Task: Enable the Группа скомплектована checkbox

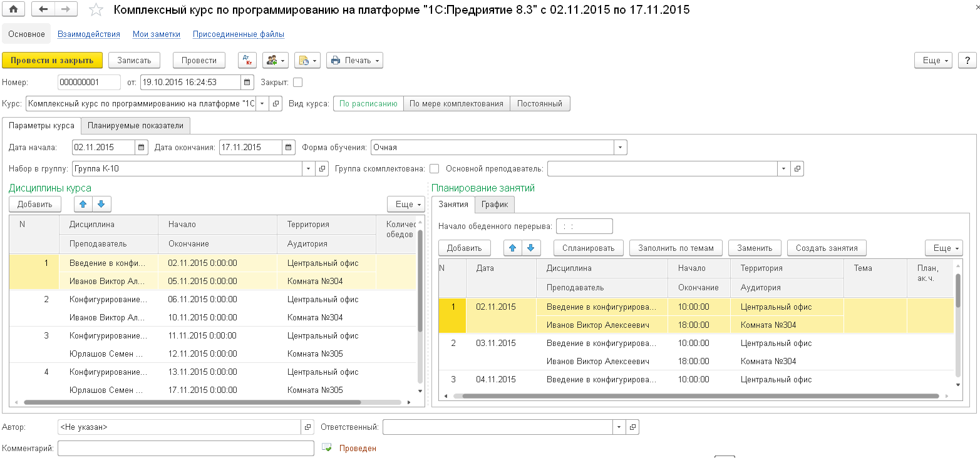Action: [434, 168]
